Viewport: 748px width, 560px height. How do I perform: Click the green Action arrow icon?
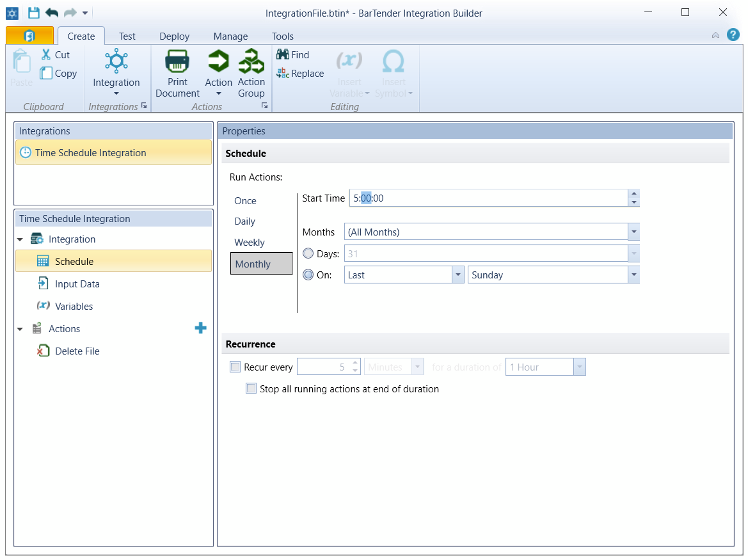[218, 61]
